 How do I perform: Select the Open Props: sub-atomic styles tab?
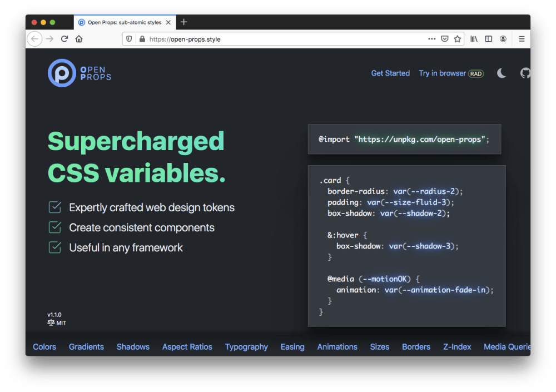pos(125,22)
